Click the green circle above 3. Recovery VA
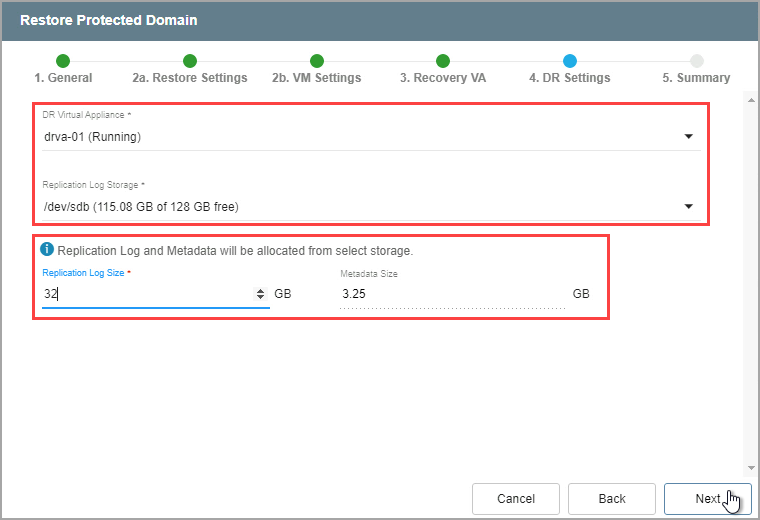The image size is (760, 520). [x=443, y=61]
